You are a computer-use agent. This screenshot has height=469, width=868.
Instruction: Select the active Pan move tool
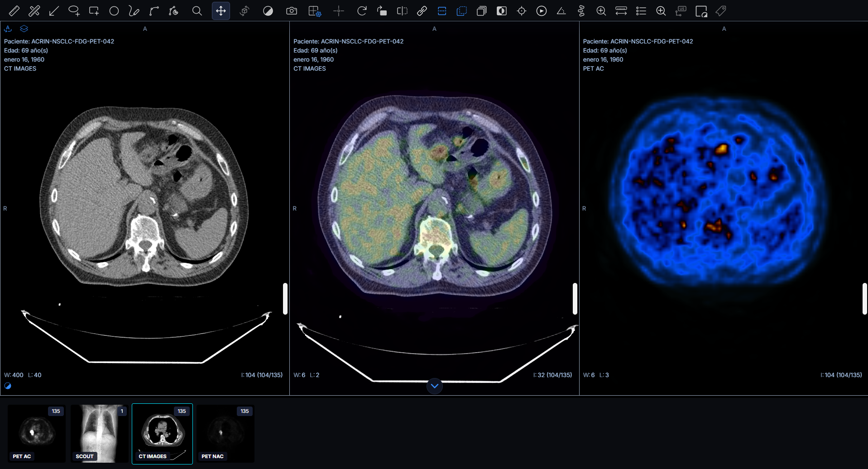click(221, 11)
